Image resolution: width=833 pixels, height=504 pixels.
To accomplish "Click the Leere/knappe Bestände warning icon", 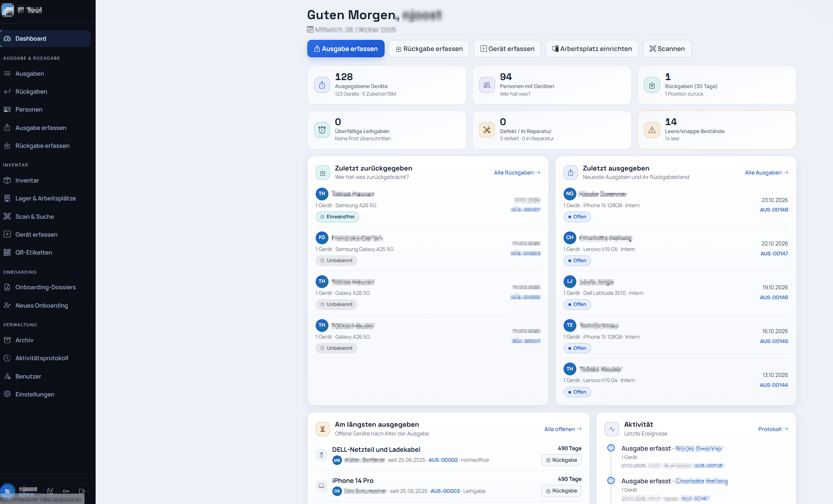I will [652, 130].
